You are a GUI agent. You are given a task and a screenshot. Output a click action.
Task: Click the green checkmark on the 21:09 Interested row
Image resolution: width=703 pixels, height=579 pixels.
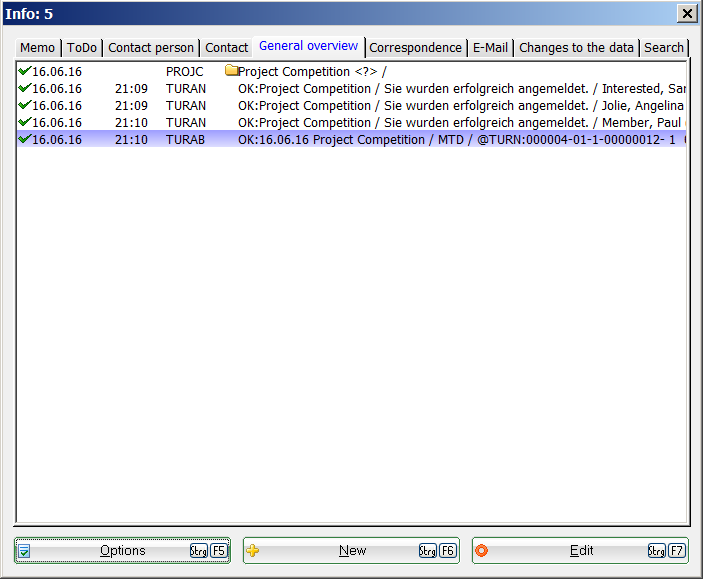tap(24, 88)
